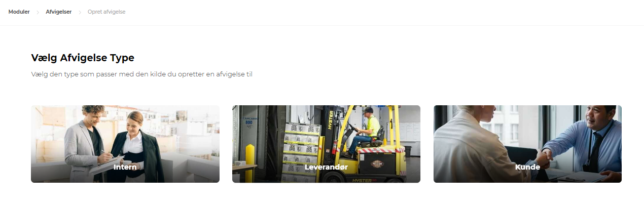Click the subtitle describing deviation source type
Viewport: 644px width, 206px height.
click(141, 74)
